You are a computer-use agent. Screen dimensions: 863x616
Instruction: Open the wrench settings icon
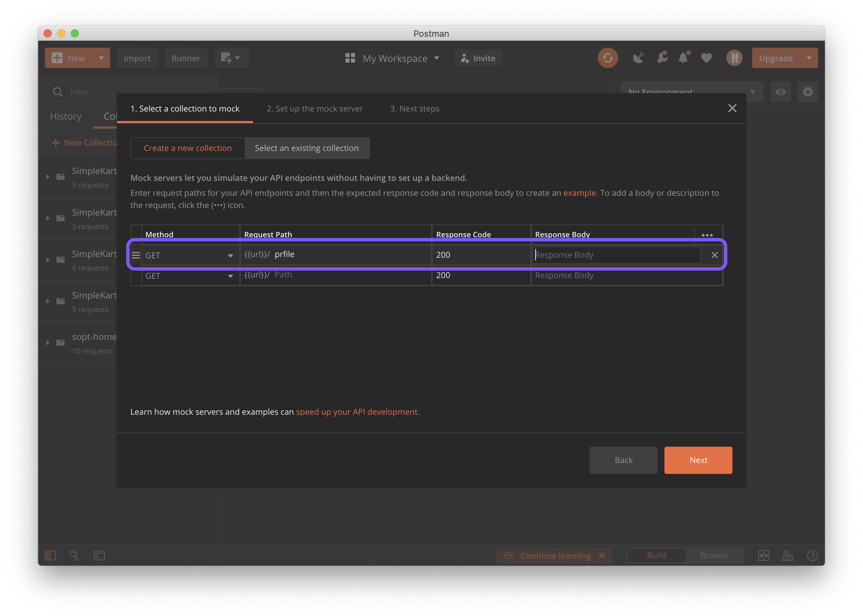click(x=662, y=58)
